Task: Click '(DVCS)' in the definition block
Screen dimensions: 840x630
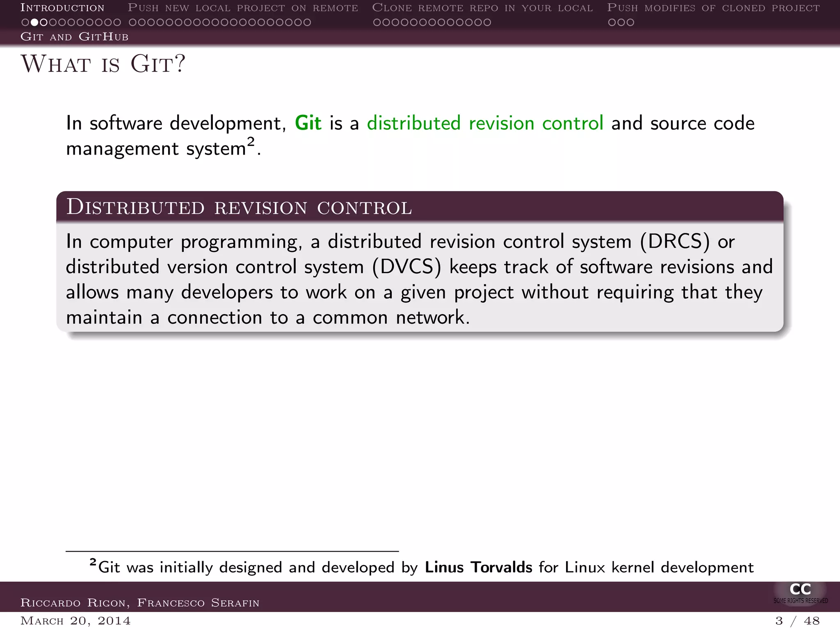Action: coord(406,267)
